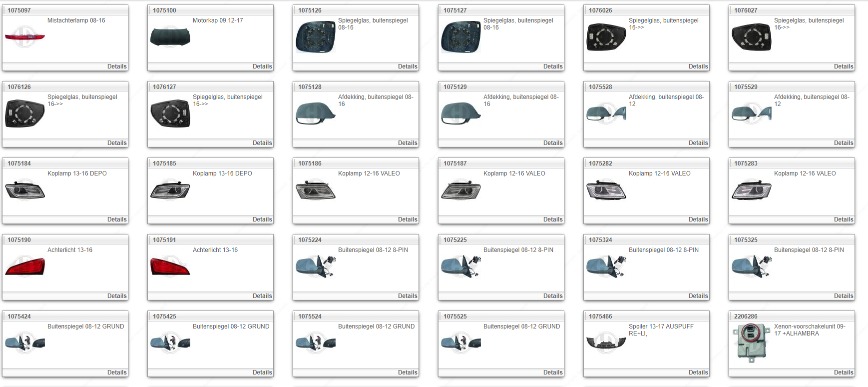Open Details for Xenon-voorschakelunit 2206286
Screen dimensions: 868x387
coord(843,372)
